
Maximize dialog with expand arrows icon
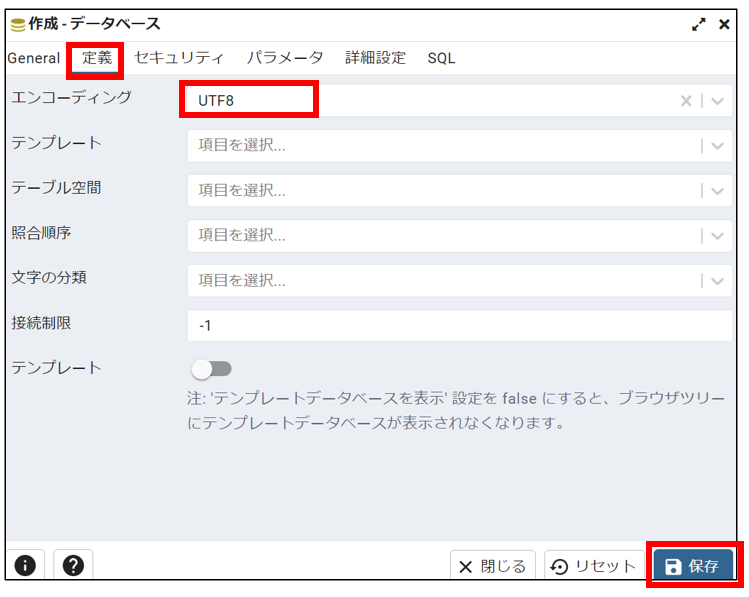pos(698,24)
